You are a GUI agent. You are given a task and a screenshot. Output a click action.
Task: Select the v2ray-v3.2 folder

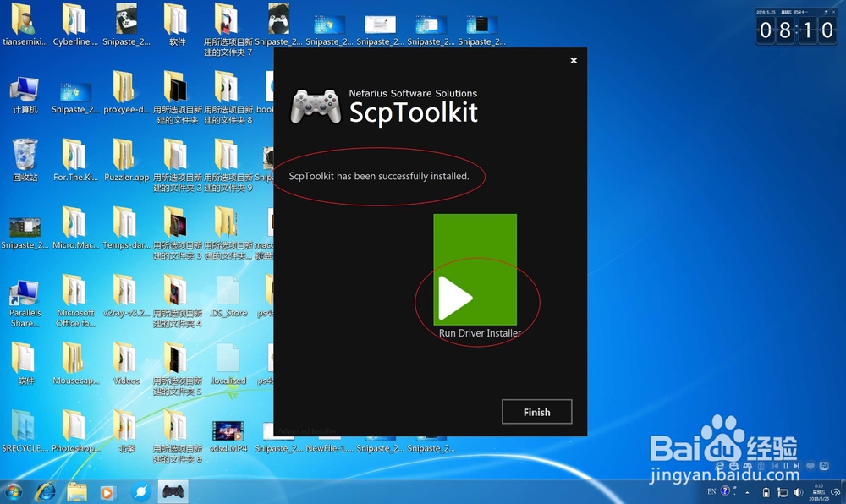click(x=126, y=296)
